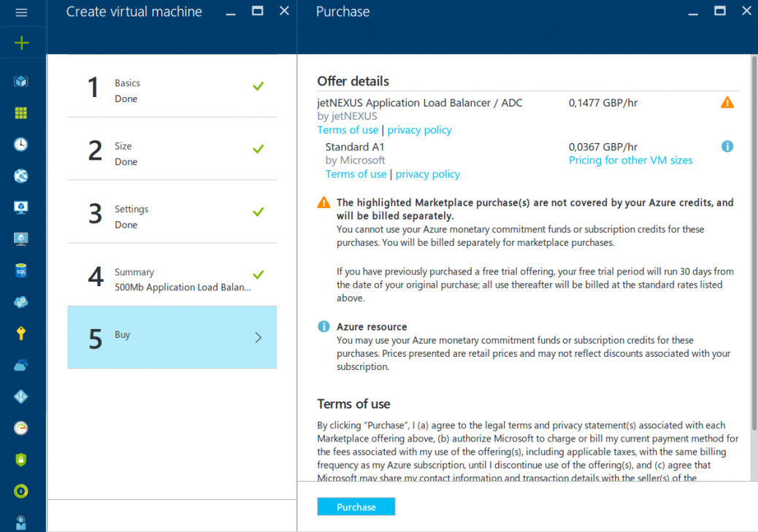View recent items using the clock icon
758x532 pixels.
[23, 145]
